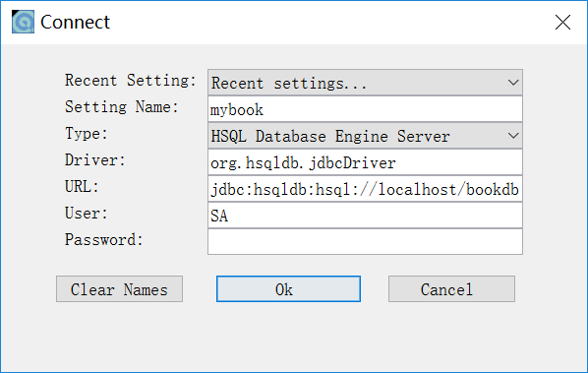Click the empty Password field

(365, 242)
